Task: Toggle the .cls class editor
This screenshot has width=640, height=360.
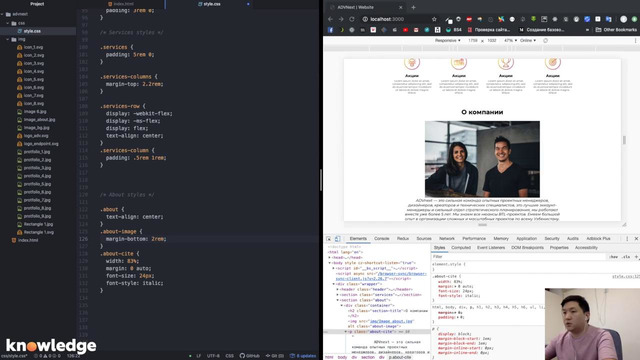Action: (626, 257)
